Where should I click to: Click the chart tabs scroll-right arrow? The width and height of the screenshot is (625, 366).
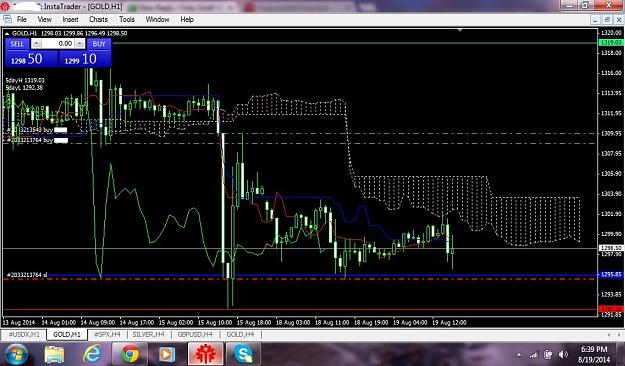[619, 335]
